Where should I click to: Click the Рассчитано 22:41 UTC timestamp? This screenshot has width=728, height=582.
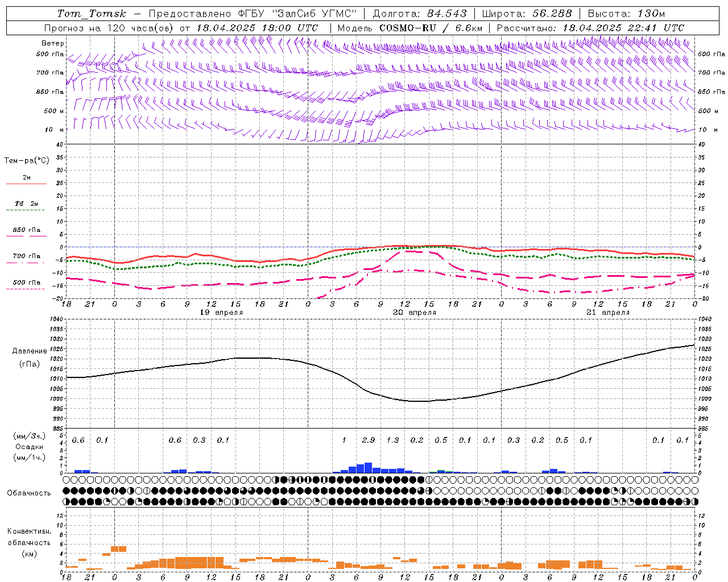coord(590,28)
